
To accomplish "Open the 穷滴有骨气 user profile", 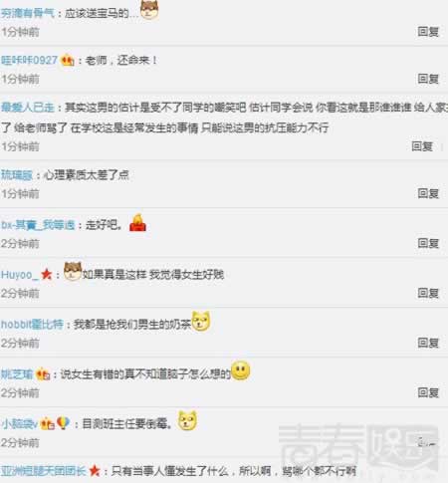I will point(27,13).
